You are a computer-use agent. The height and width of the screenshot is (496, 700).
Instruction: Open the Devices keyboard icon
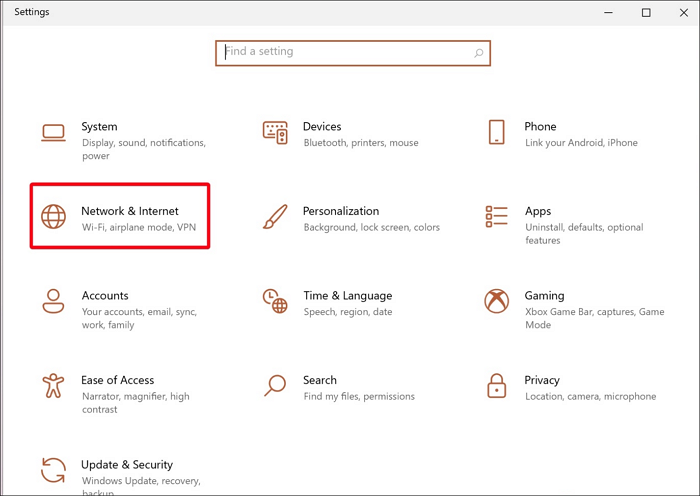tap(275, 132)
